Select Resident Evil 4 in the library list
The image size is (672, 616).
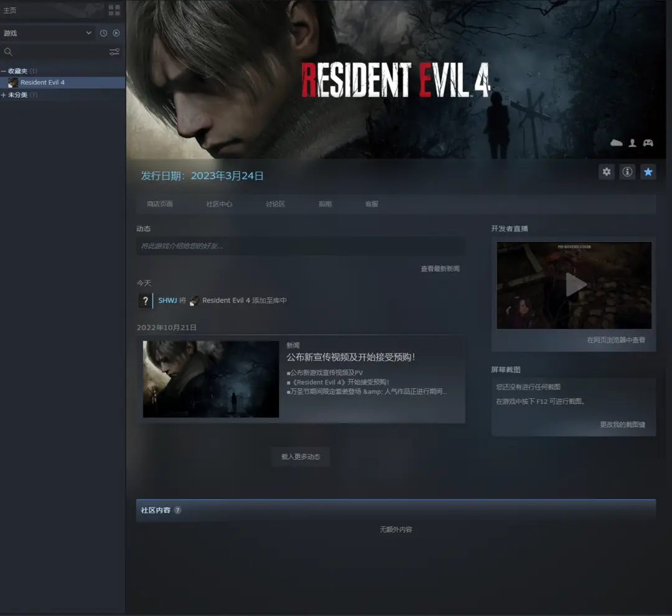pyautogui.click(x=63, y=82)
